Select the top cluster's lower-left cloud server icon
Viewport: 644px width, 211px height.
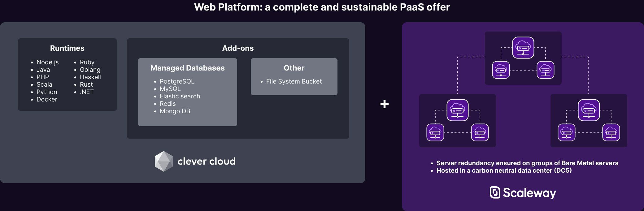tap(501, 70)
